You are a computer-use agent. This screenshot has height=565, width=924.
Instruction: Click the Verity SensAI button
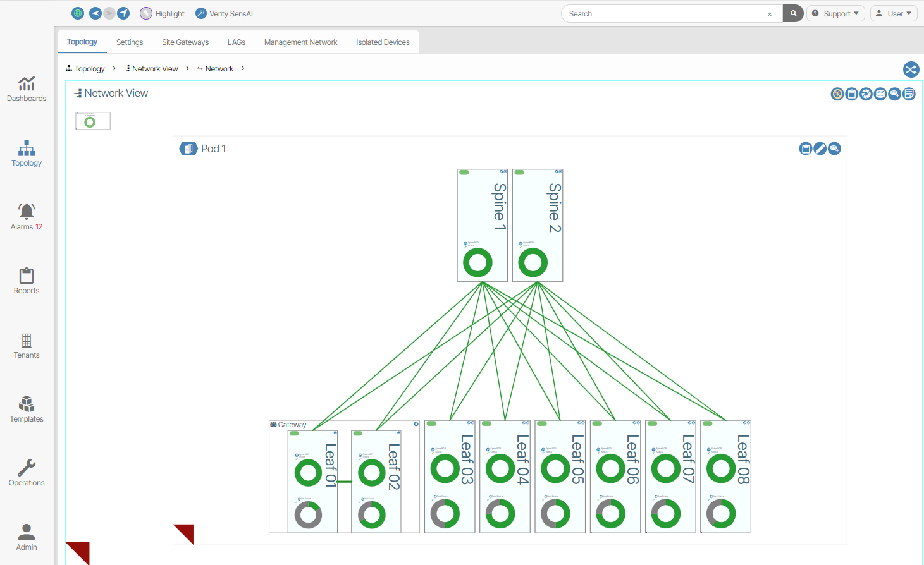pyautogui.click(x=225, y=13)
